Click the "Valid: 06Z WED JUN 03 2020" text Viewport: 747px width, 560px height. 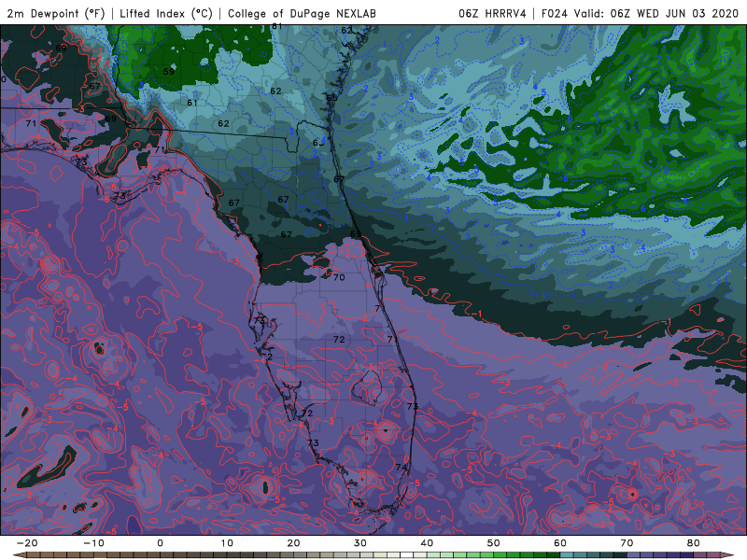pyautogui.click(x=655, y=13)
